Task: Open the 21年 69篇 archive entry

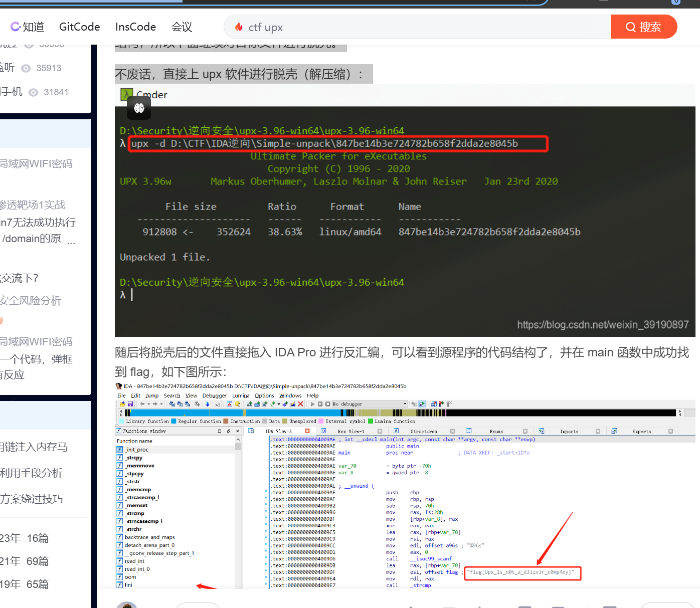Action: coord(25,561)
